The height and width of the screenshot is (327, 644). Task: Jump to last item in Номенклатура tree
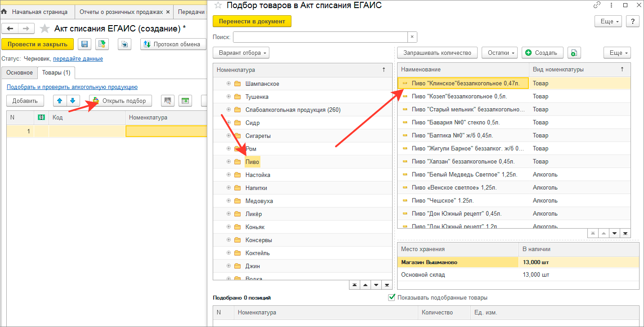pos(387,285)
